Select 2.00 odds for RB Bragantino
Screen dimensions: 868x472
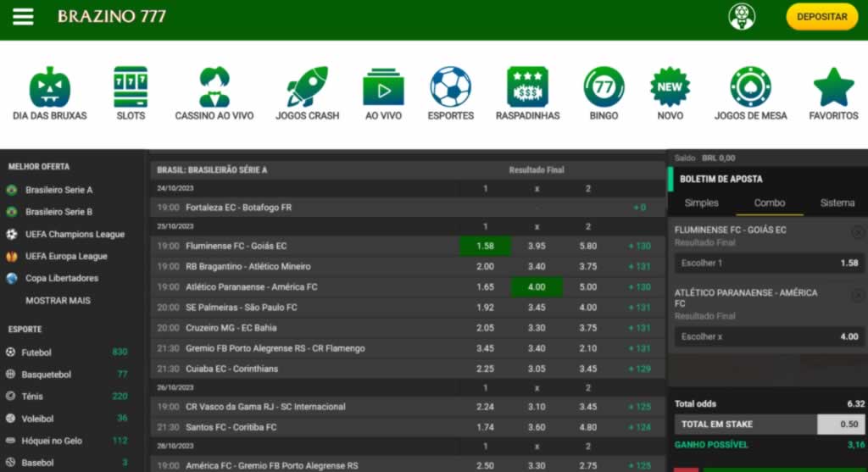click(485, 267)
